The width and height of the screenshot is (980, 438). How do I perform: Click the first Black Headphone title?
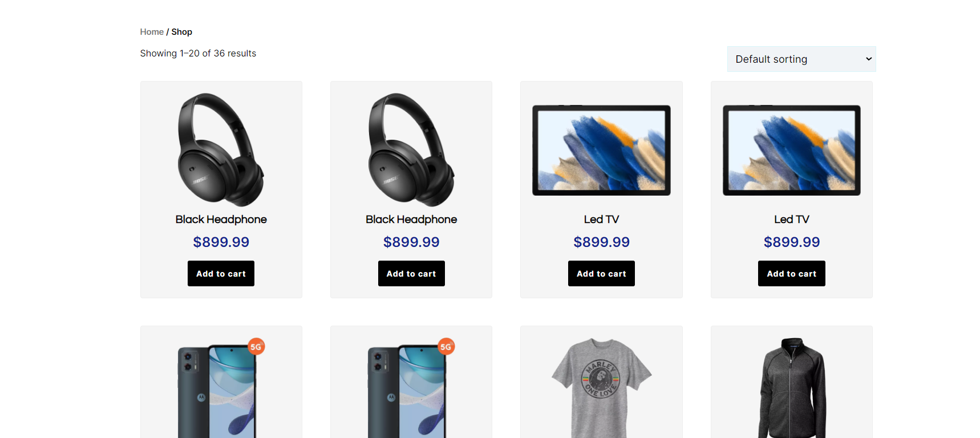[x=221, y=220]
